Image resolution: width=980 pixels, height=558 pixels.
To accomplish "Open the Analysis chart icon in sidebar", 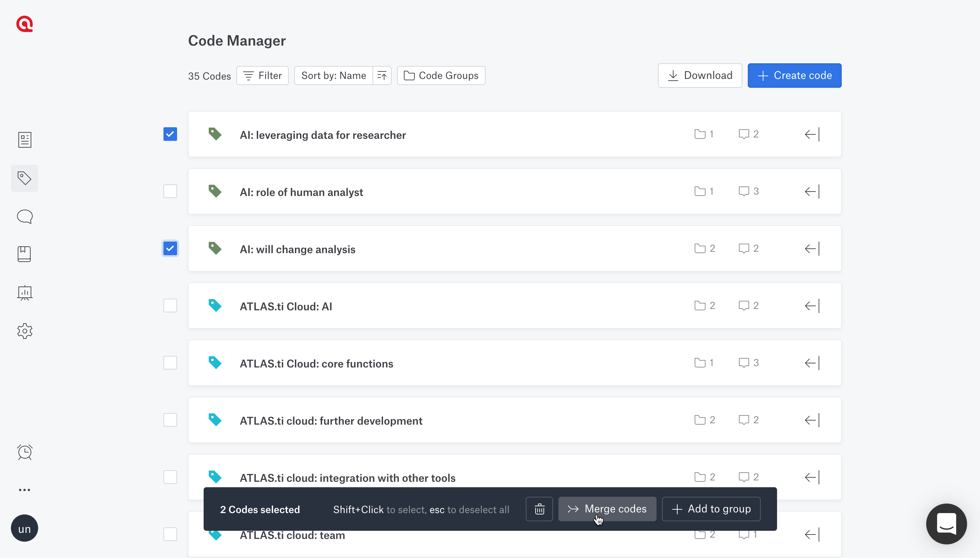I will coord(25,293).
